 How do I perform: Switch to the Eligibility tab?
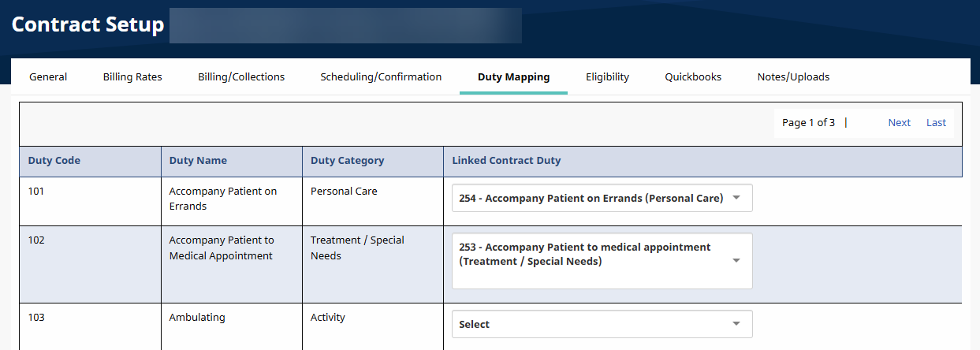click(607, 77)
